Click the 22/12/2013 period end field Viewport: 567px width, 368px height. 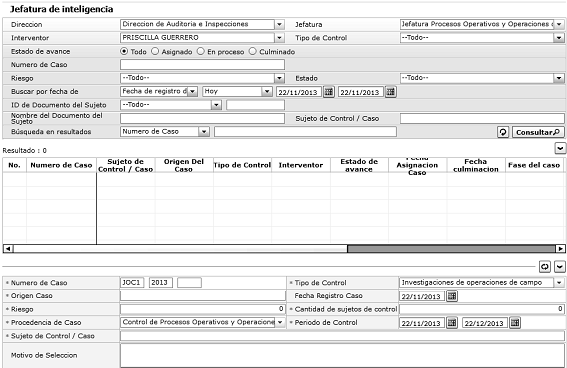click(485, 323)
